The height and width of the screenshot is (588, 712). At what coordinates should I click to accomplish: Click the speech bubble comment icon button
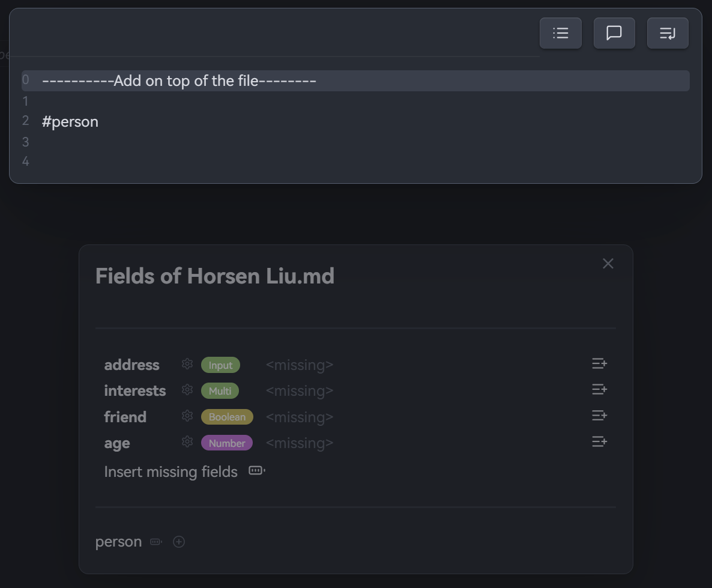tap(614, 33)
